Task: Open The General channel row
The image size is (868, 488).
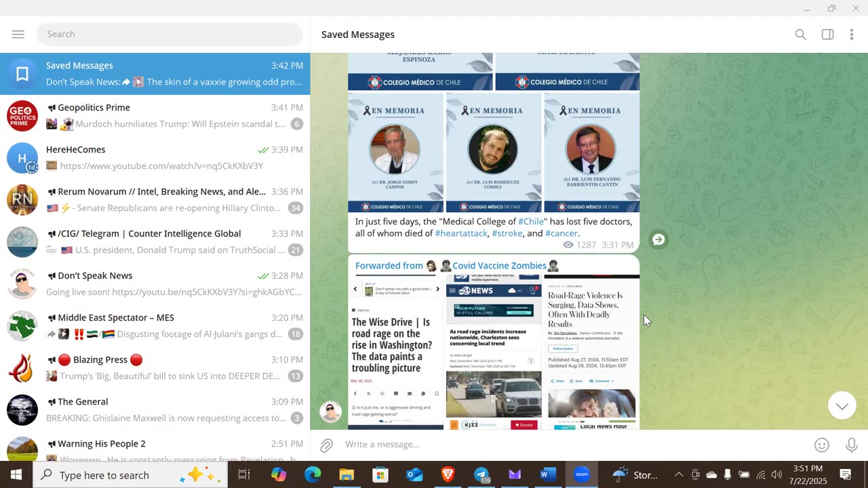Action: pos(155,410)
